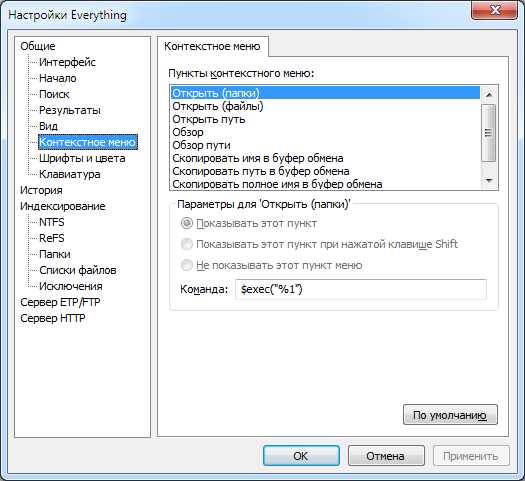Choose 'Не показывать этот пункт меню'
The image size is (525, 481).
click(x=272, y=265)
